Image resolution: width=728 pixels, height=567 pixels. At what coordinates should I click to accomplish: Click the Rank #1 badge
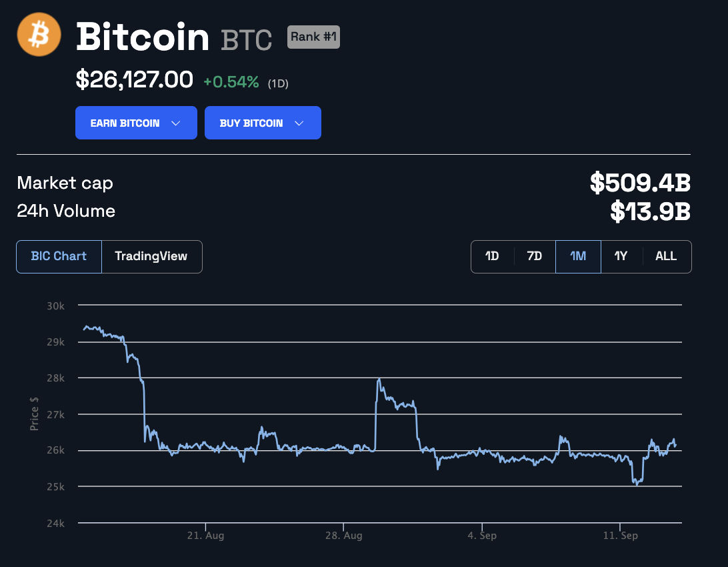[x=313, y=37]
